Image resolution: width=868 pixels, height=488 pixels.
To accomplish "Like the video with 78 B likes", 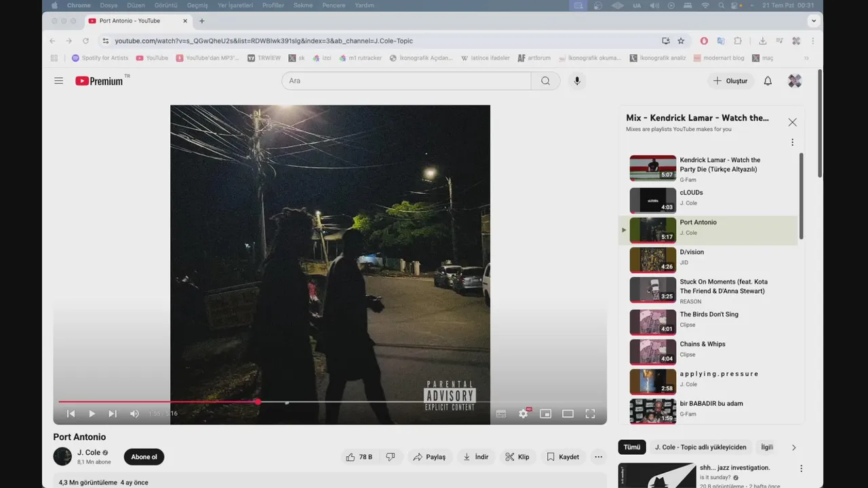I will click(359, 457).
